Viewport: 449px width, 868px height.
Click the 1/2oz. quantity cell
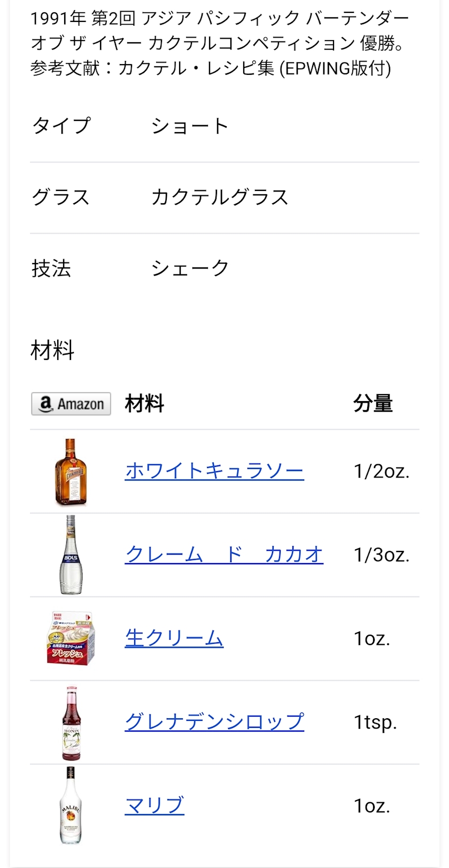coord(381,471)
